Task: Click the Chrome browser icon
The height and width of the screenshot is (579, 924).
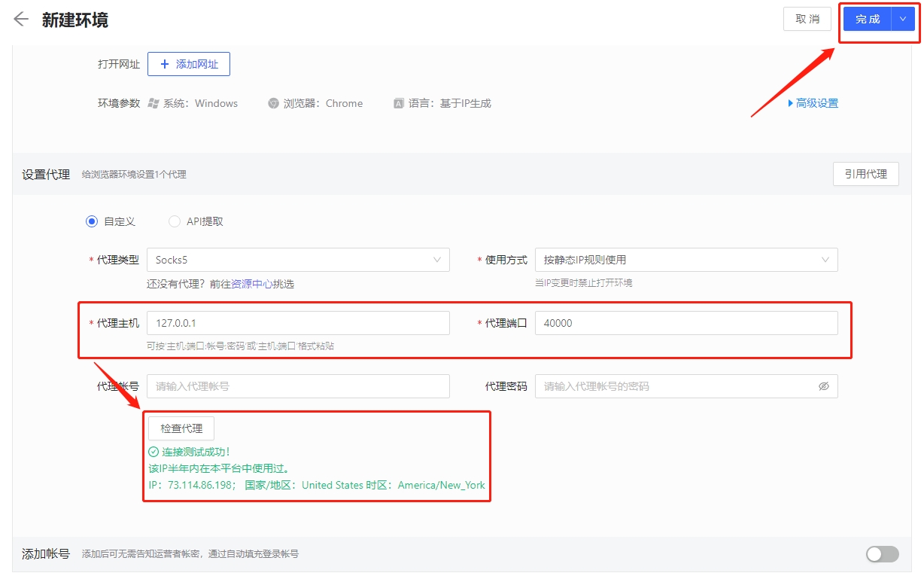Action: (x=274, y=103)
